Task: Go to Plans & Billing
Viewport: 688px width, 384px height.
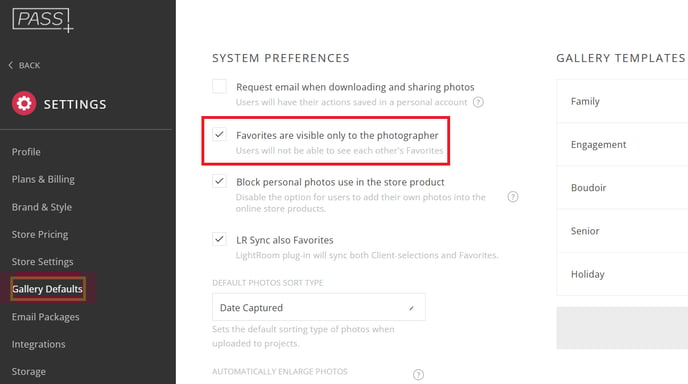Action: tap(43, 179)
